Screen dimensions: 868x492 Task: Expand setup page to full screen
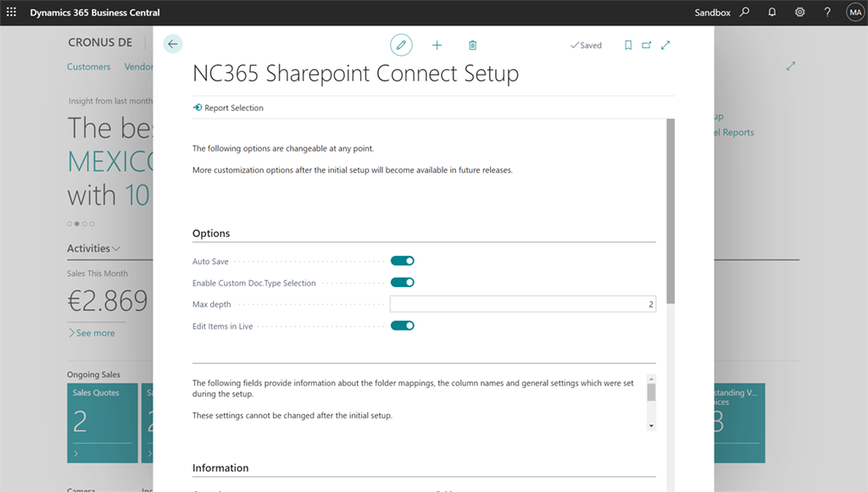coord(665,46)
